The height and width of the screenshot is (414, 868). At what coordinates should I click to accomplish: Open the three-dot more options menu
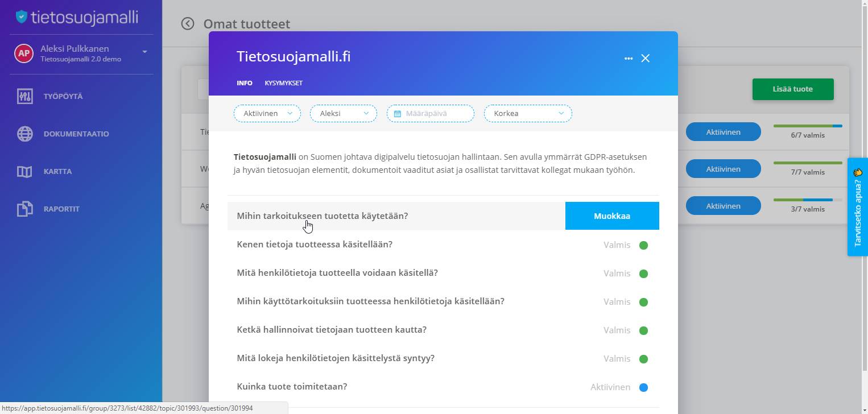[629, 58]
